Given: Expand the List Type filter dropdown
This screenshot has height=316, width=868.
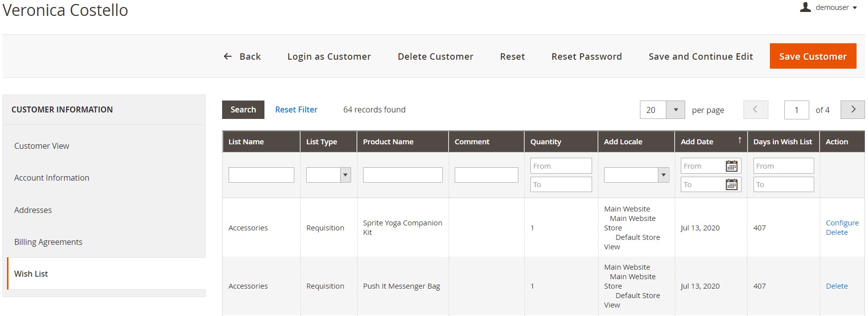Looking at the screenshot, I should point(345,175).
